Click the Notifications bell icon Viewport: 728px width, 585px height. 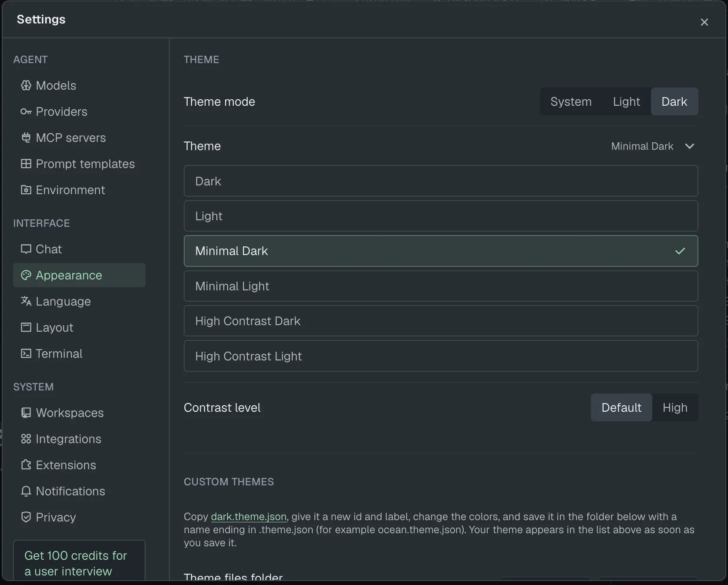26,491
